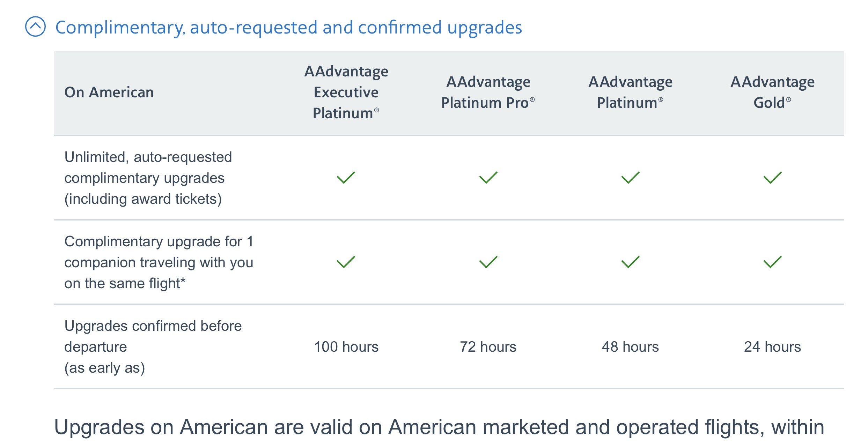Click the Complimentary, auto-requested and confirmed upgrades heading

(x=289, y=27)
